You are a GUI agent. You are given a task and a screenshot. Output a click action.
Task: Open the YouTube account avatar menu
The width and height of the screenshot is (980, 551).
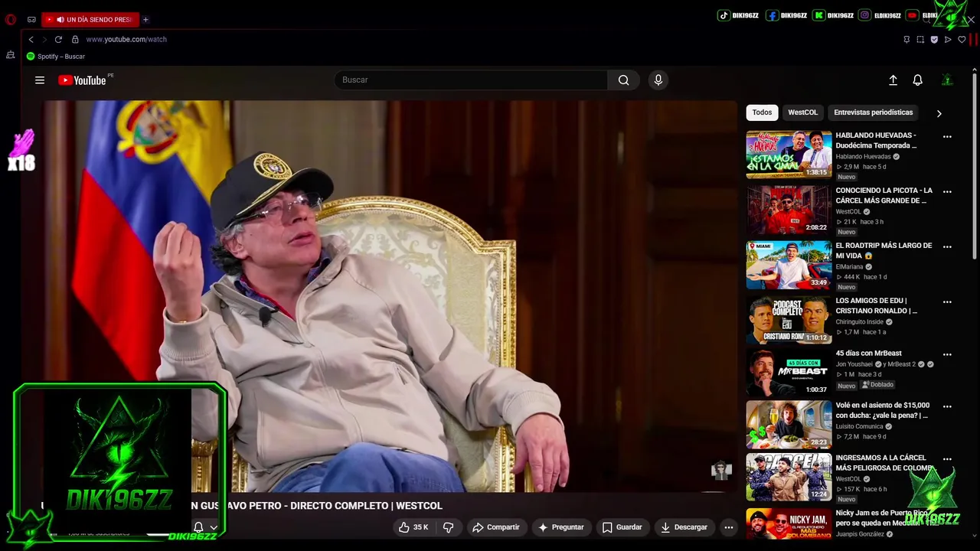click(x=947, y=80)
